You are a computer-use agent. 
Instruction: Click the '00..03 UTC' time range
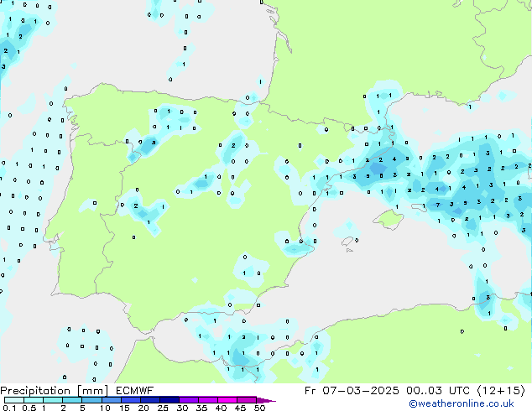438,391
